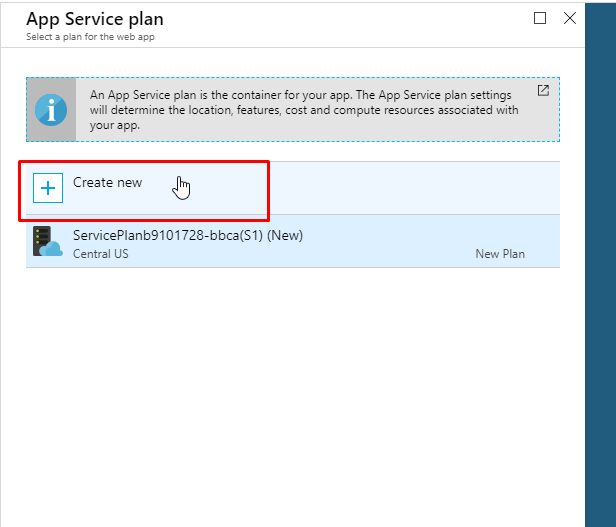This screenshot has height=527, width=616.
Task: Close the App Service plan blade
Action: [x=570, y=18]
